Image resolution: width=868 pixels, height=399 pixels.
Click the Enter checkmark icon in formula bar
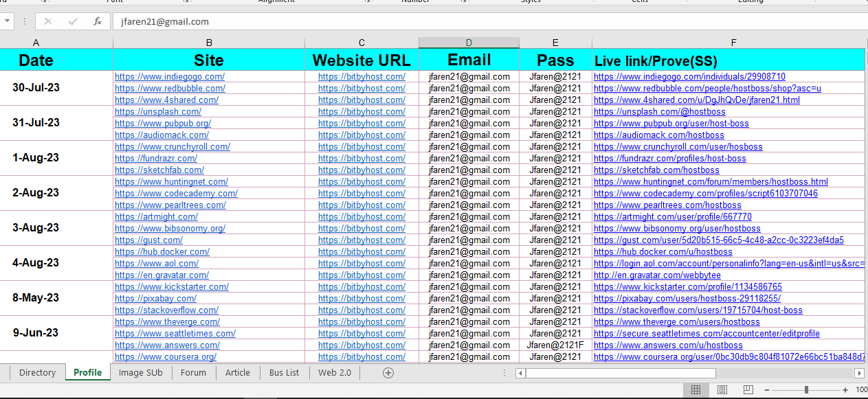(73, 21)
